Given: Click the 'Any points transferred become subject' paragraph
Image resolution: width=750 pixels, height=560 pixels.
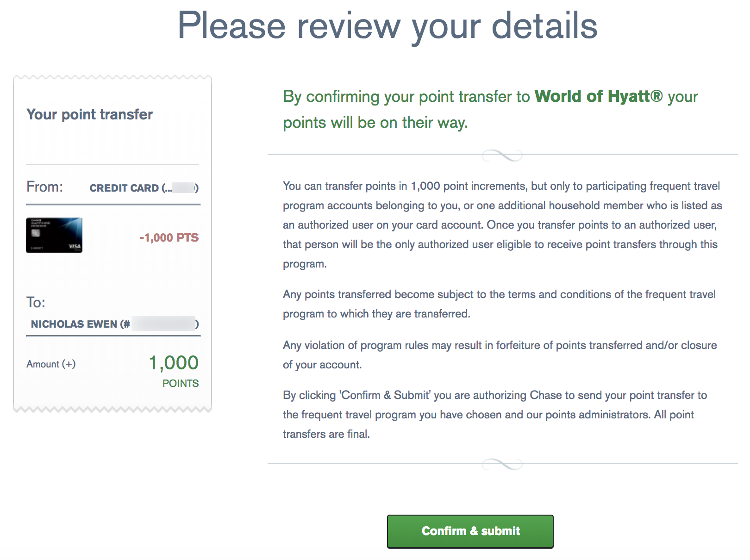Looking at the screenshot, I should click(499, 304).
